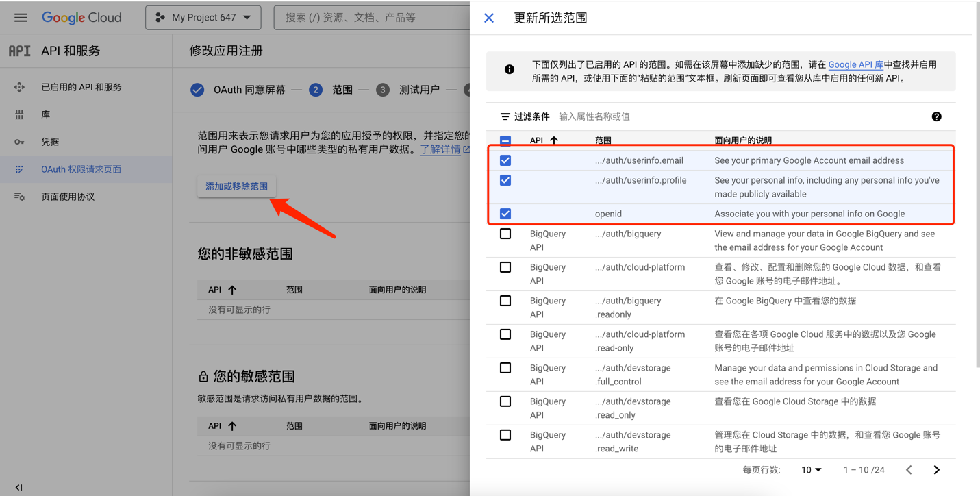Click the 凭据 key icon in the sidebar
980x496 pixels.
19,142
